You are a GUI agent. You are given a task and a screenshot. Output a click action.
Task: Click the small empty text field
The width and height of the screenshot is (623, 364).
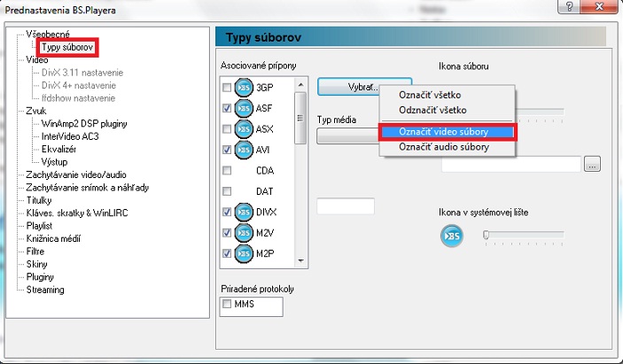(x=346, y=206)
